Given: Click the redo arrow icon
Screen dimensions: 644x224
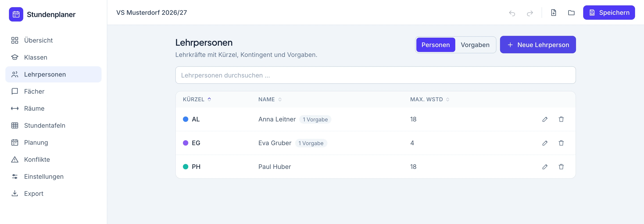Looking at the screenshot, I should pos(530,13).
